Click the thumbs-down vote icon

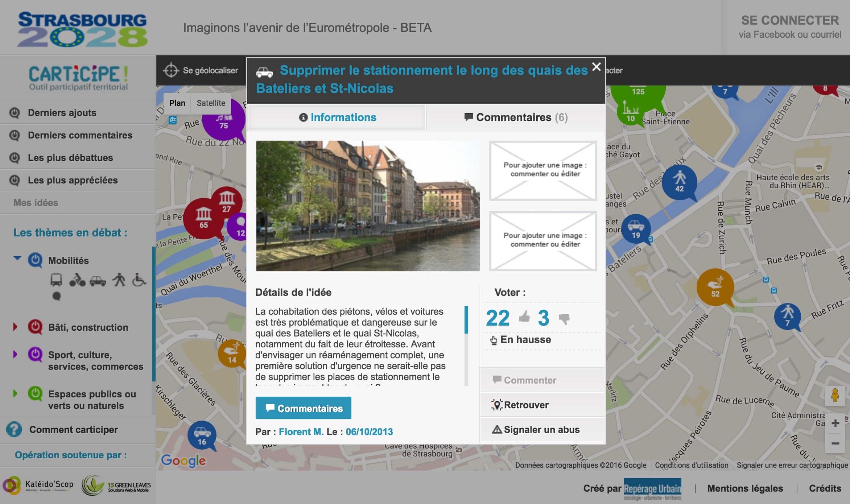pos(564,319)
